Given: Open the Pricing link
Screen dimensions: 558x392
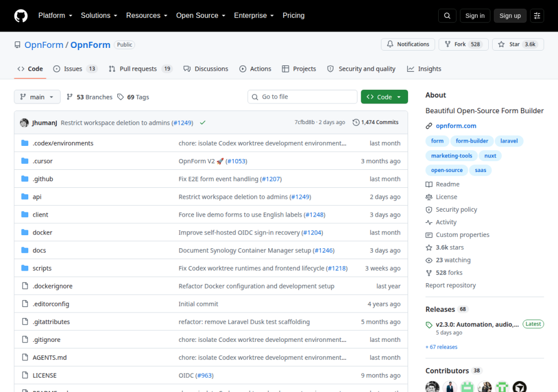Looking at the screenshot, I should (x=294, y=16).
